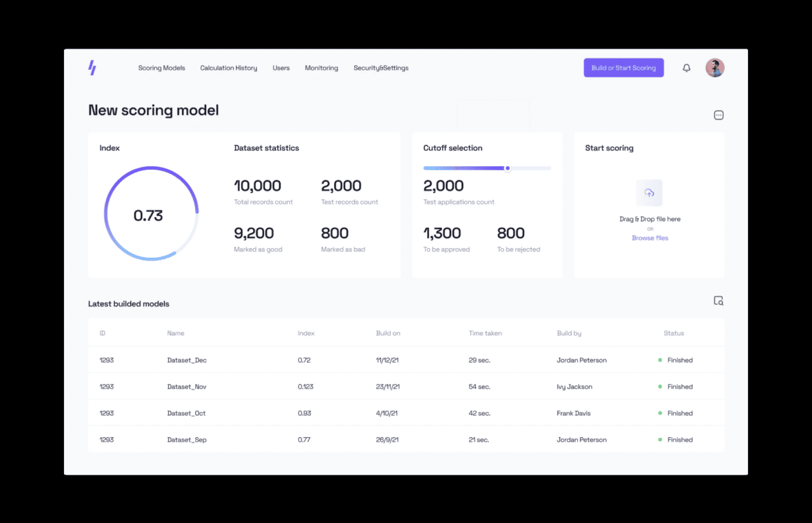Click the New scoring model heading
The width and height of the screenshot is (812, 523).
(x=154, y=110)
